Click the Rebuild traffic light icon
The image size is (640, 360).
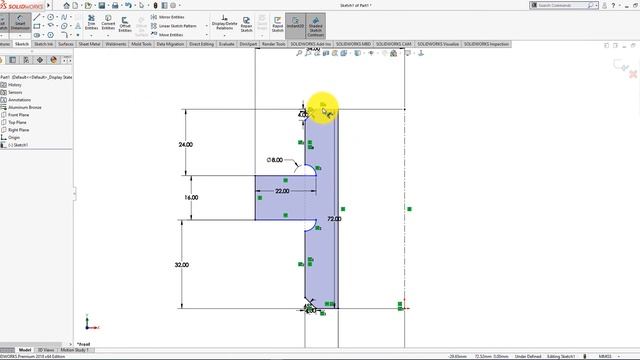coord(156,5)
